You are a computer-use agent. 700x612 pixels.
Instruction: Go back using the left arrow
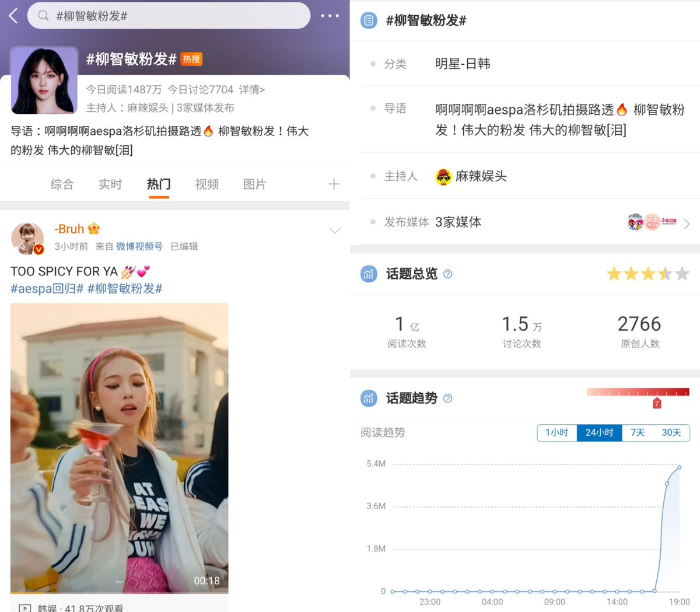coord(13,16)
